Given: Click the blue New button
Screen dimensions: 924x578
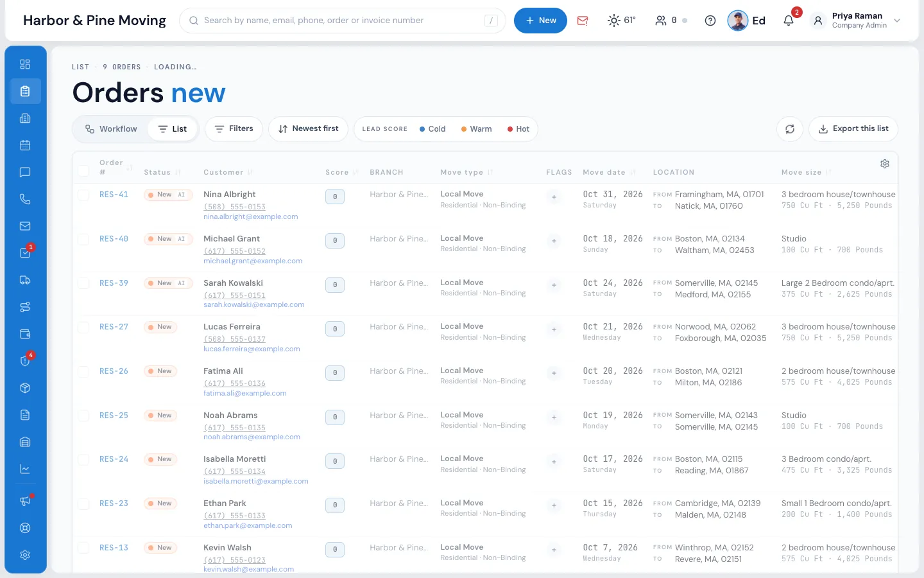Looking at the screenshot, I should (540, 21).
